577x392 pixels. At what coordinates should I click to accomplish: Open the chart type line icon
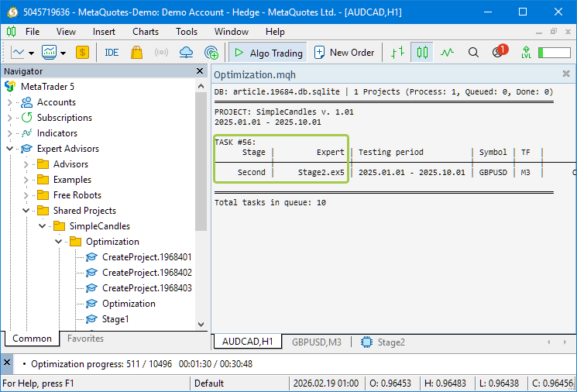click(x=18, y=53)
